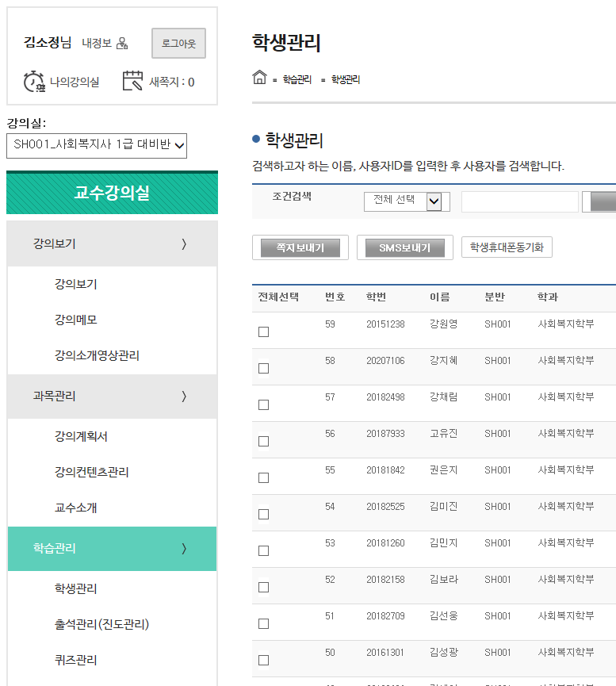
Task: Click the 내정보 profile icon
Action: pyautogui.click(x=122, y=44)
